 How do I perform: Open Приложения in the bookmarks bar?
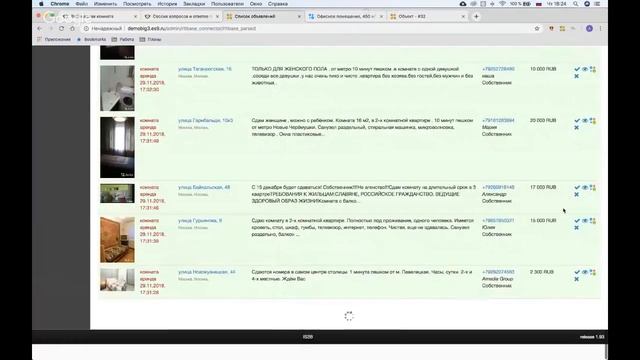(53, 40)
